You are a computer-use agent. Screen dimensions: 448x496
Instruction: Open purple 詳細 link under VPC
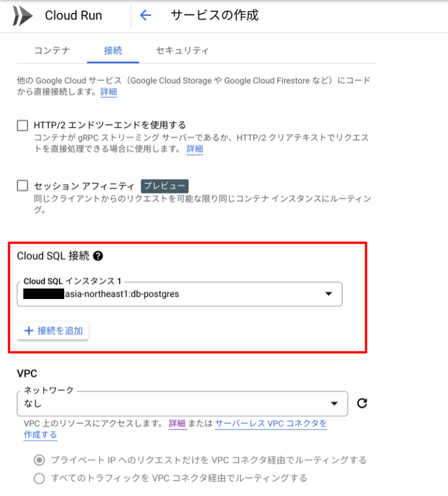point(177,424)
